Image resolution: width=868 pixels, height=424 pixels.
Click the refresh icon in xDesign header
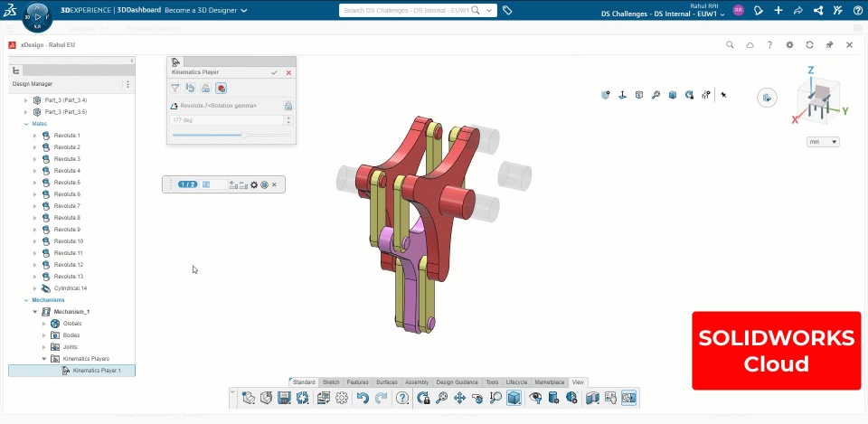pos(809,45)
